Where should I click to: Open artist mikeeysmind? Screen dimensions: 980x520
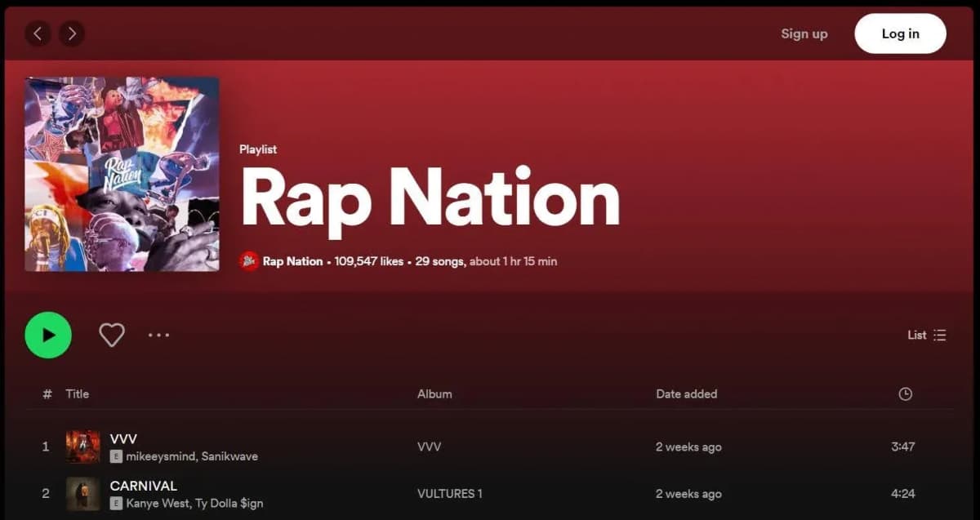click(x=161, y=456)
